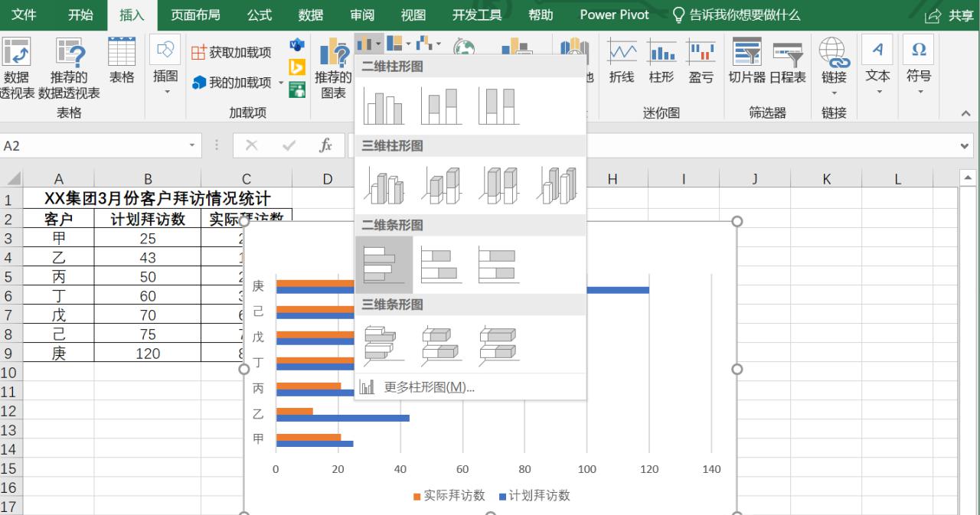The image size is (980, 515).
Task: Click Get Add-ins (获取加载项)
Action: point(231,52)
